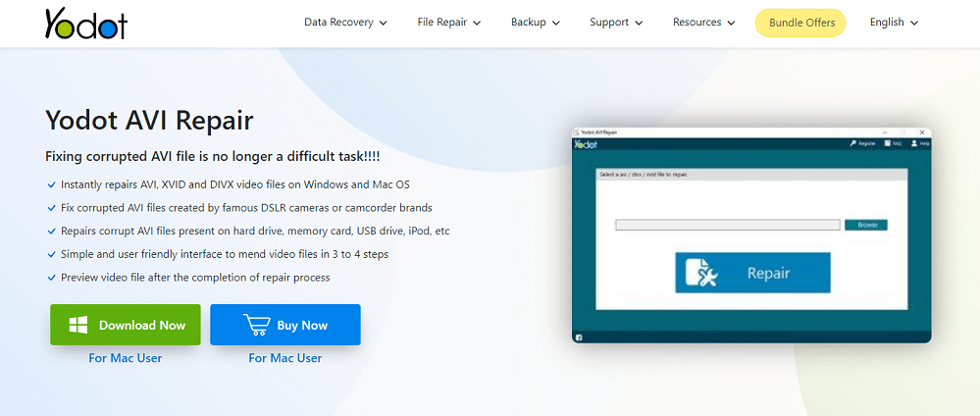
Task: Click the Download Now button
Action: [x=125, y=325]
